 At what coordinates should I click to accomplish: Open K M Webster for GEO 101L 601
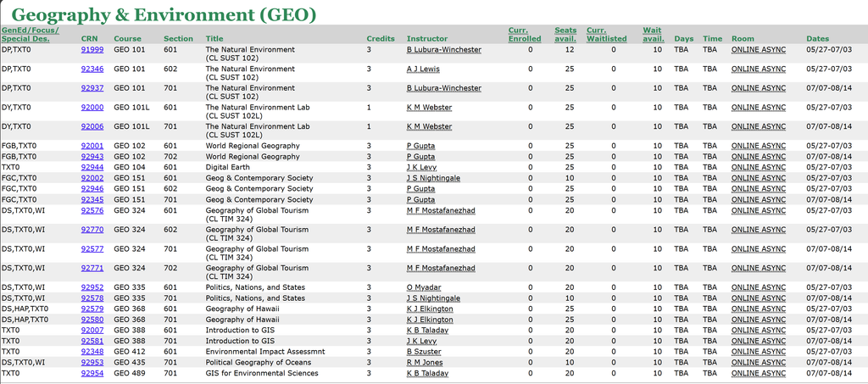pyautogui.click(x=429, y=108)
